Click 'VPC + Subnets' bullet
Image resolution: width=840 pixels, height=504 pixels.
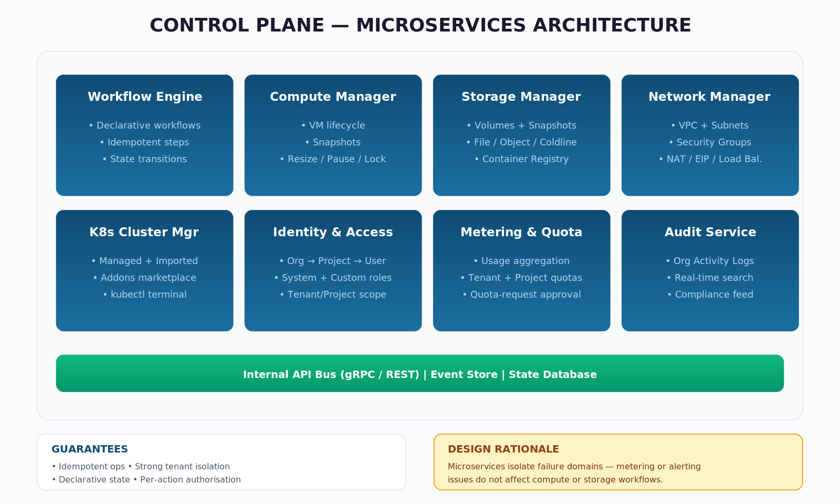click(x=710, y=125)
